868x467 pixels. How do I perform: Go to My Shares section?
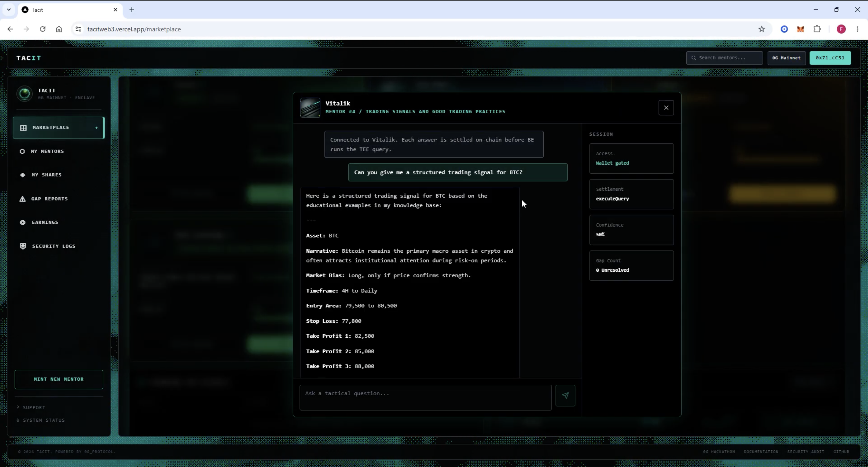tap(59, 175)
